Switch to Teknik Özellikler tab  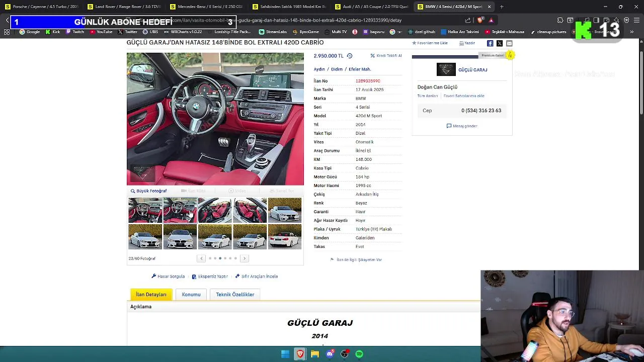click(235, 295)
